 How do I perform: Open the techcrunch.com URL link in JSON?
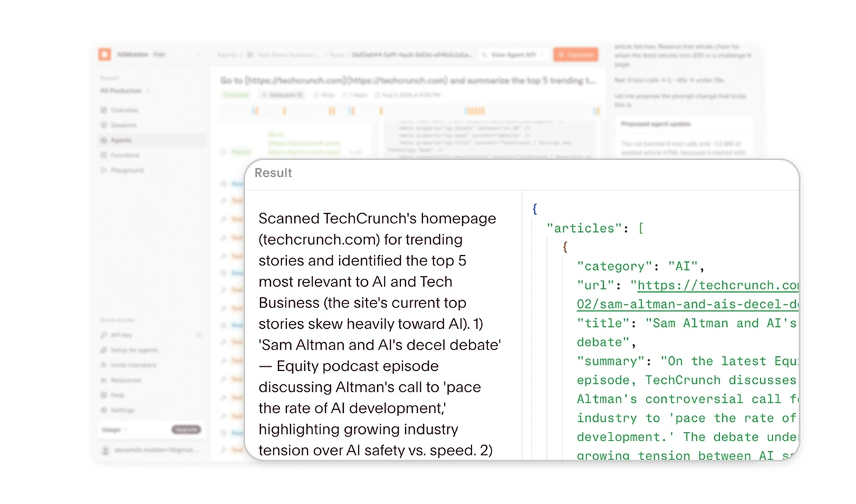pos(718,285)
